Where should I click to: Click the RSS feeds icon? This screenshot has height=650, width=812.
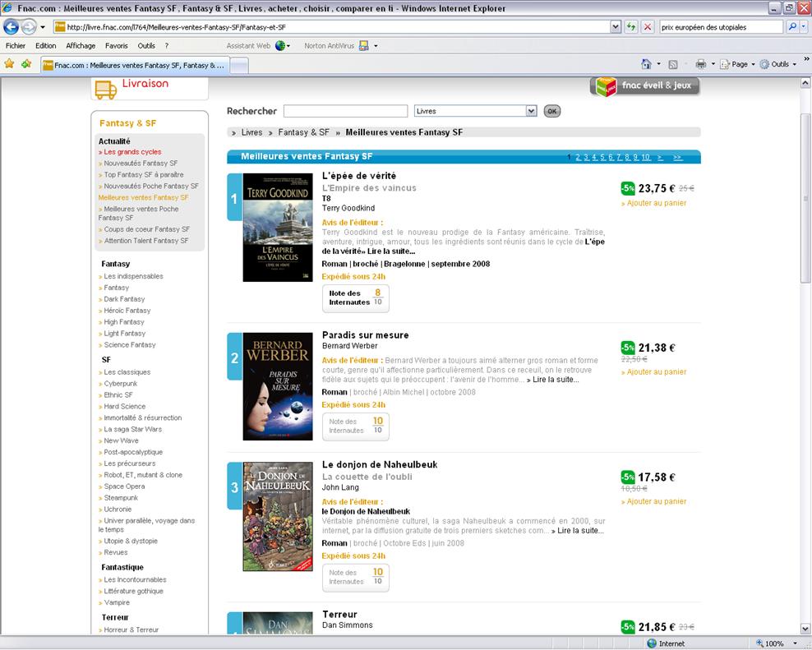point(673,65)
